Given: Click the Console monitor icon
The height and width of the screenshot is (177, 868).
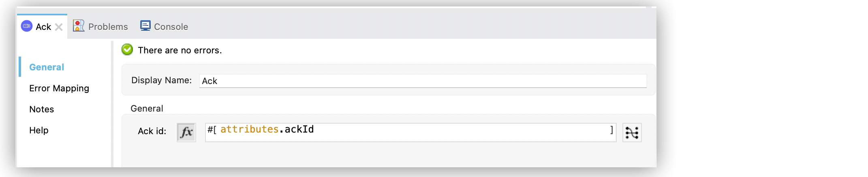Looking at the screenshot, I should [145, 26].
